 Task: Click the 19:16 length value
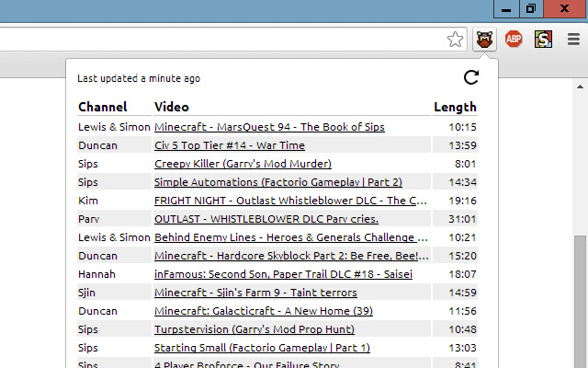pyautogui.click(x=462, y=201)
